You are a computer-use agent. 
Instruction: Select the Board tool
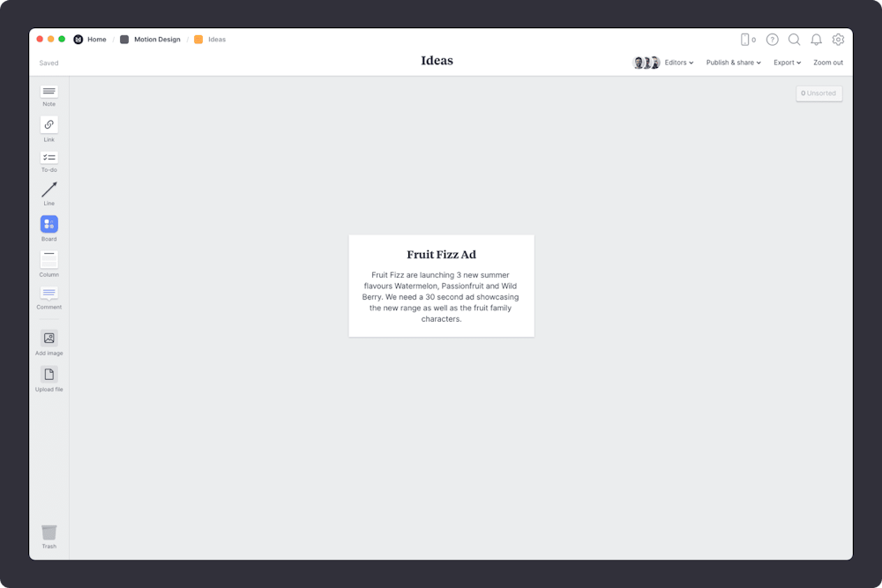point(49,226)
